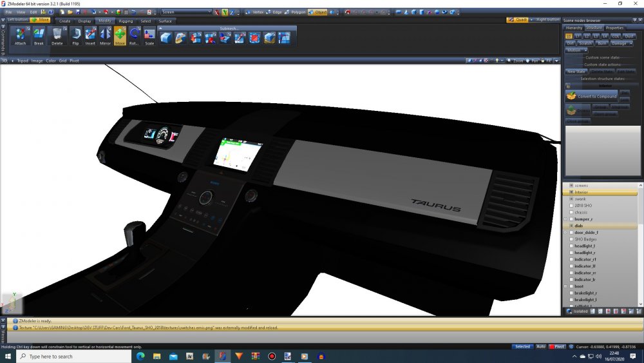Screen dimensions: 644x363
Task: Select the Scale tool
Action: (149, 36)
